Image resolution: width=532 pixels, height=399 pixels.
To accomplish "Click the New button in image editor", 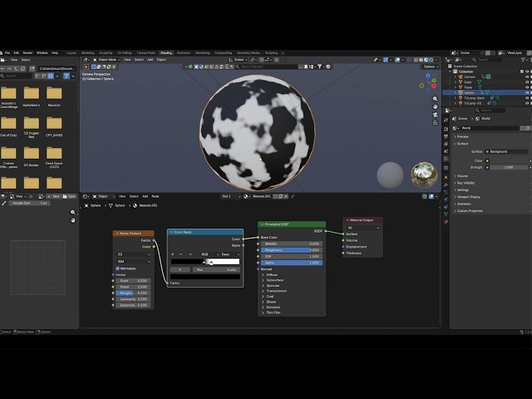I will (x=53, y=196).
